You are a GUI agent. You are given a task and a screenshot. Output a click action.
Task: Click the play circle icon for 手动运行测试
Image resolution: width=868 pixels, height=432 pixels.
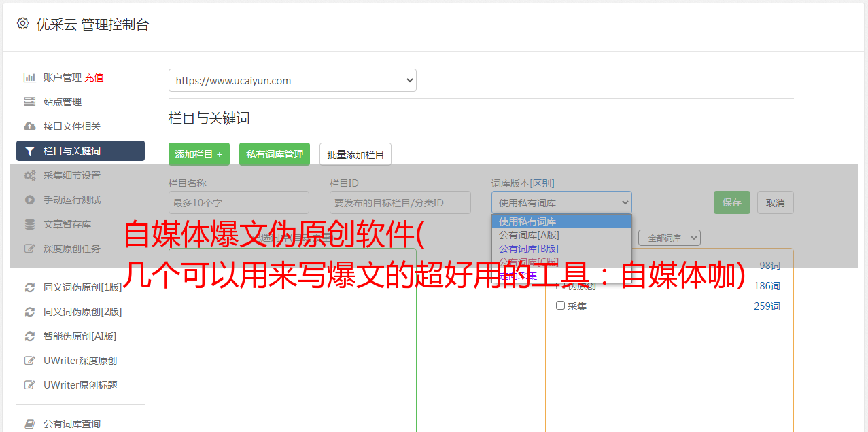click(30, 200)
